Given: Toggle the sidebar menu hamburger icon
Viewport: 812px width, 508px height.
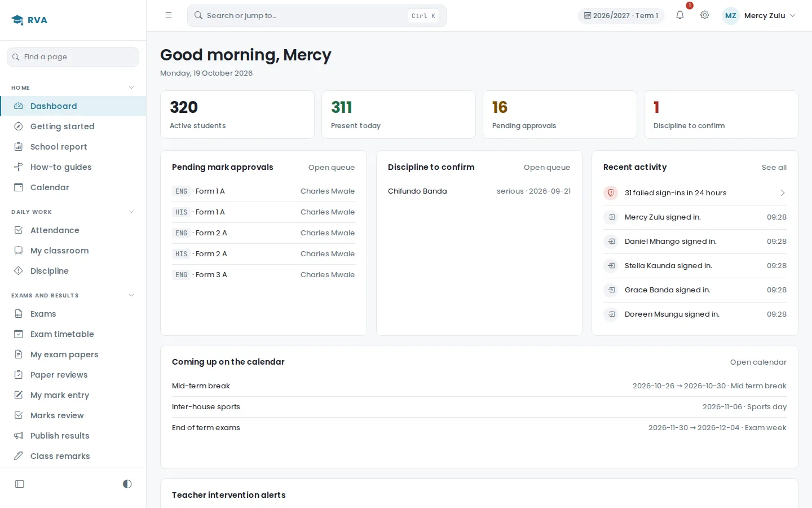Looking at the screenshot, I should (x=169, y=15).
